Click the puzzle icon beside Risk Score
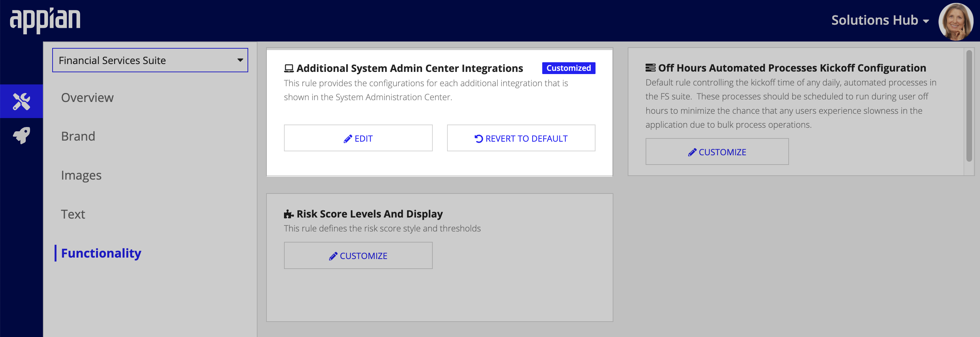This screenshot has width=980, height=337. click(289, 214)
